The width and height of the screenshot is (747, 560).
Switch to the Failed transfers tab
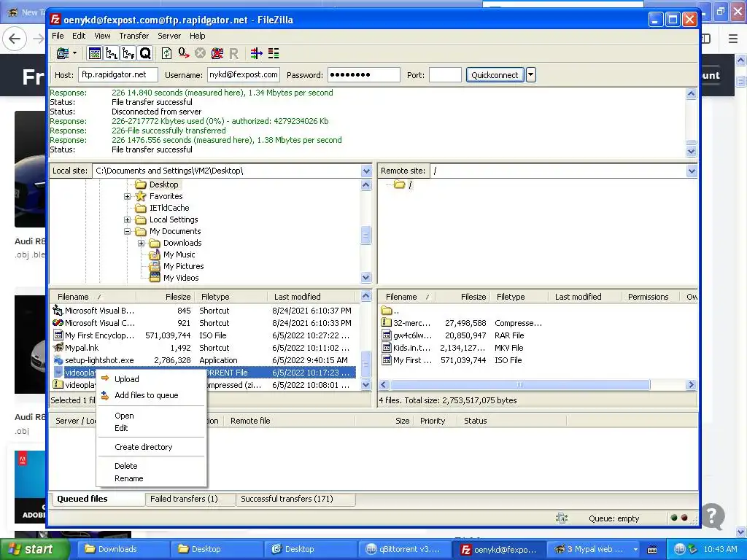(184, 499)
